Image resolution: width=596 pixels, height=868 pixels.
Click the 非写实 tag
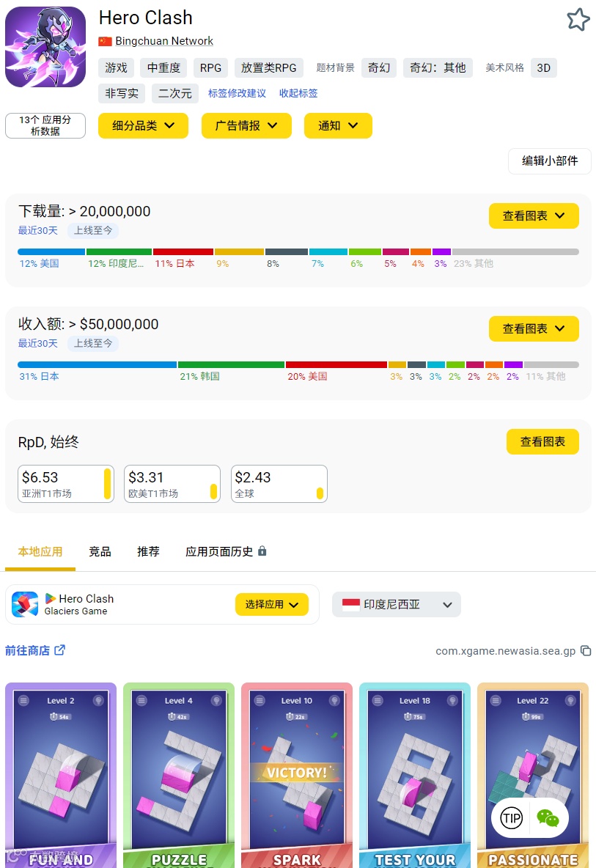(x=122, y=93)
